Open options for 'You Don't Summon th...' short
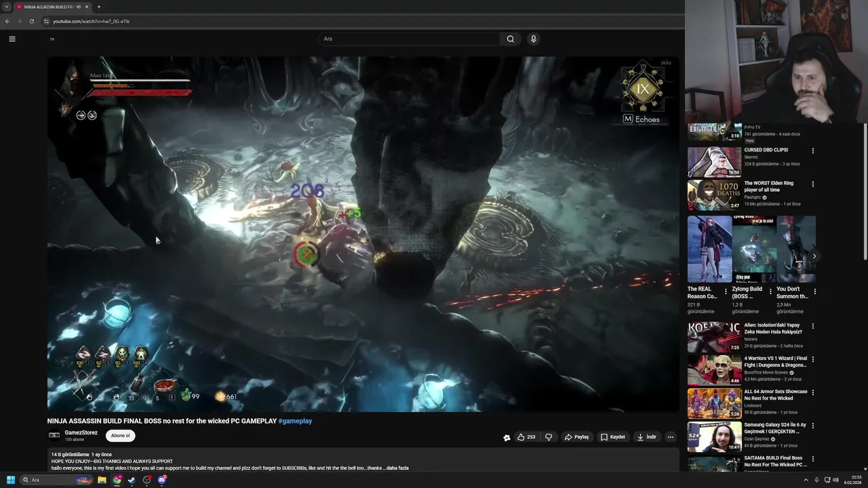This screenshot has width=868, height=488. 814,291
